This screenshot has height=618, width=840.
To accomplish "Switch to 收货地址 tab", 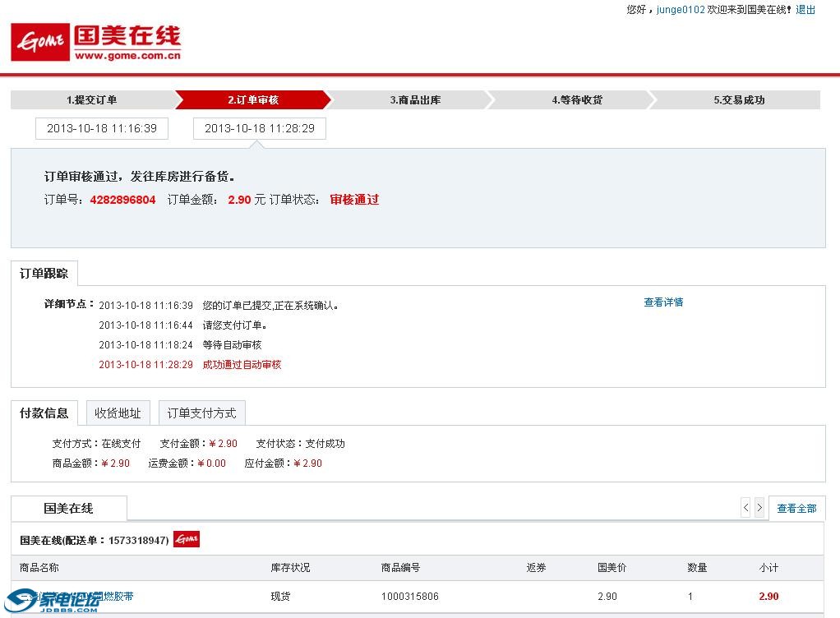I will tap(118, 413).
